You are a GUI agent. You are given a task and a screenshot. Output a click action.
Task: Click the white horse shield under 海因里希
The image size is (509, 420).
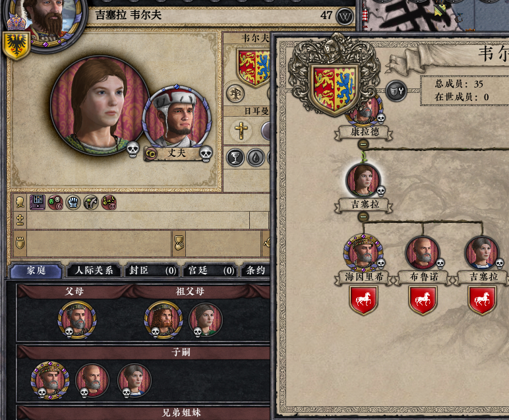(363, 300)
